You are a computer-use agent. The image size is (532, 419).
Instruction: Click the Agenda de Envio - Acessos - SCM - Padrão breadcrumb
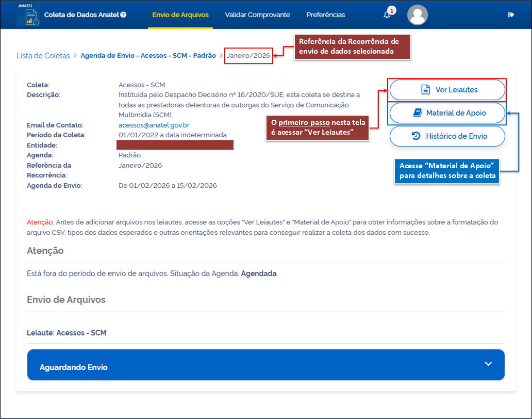(148, 56)
